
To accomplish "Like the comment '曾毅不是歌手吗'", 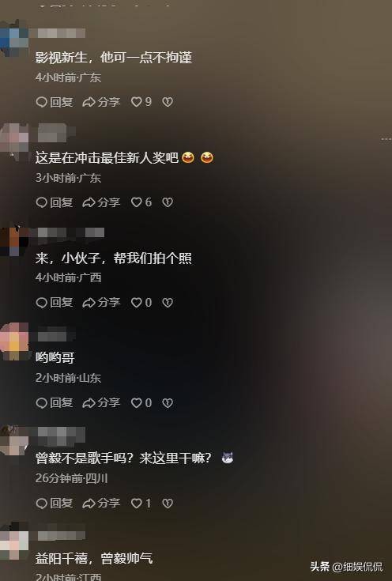I will pos(141,503).
